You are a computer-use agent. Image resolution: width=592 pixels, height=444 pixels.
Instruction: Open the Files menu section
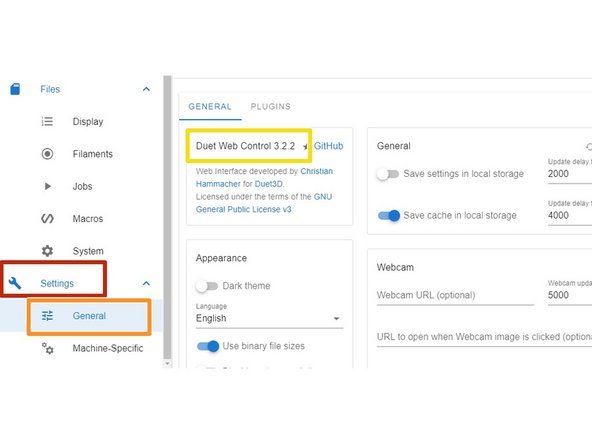tap(50, 89)
